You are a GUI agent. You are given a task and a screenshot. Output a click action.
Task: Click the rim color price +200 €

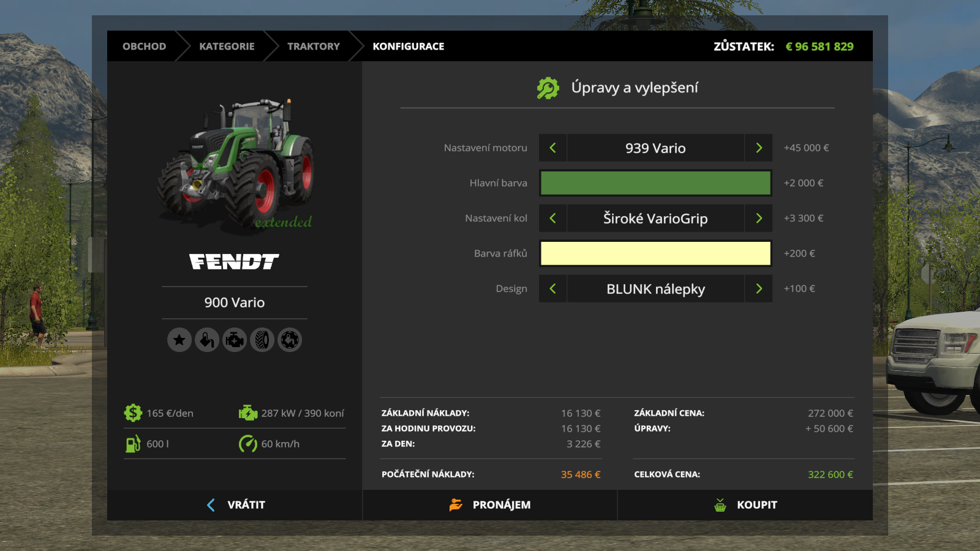tap(799, 253)
